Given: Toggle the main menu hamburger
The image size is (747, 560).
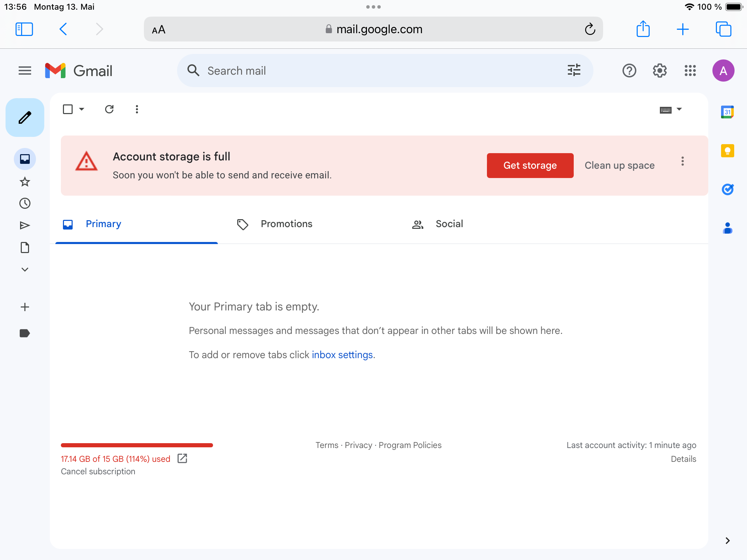Looking at the screenshot, I should 25,71.
